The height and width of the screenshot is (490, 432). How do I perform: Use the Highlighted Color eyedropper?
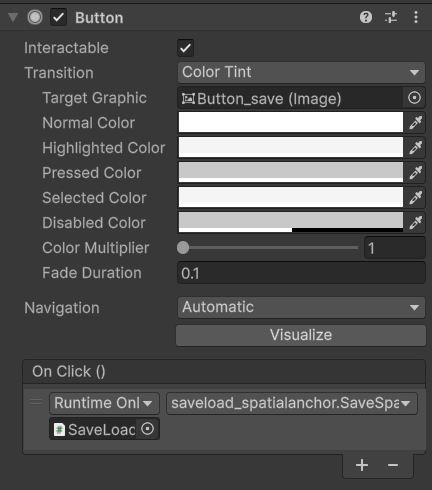point(416,148)
